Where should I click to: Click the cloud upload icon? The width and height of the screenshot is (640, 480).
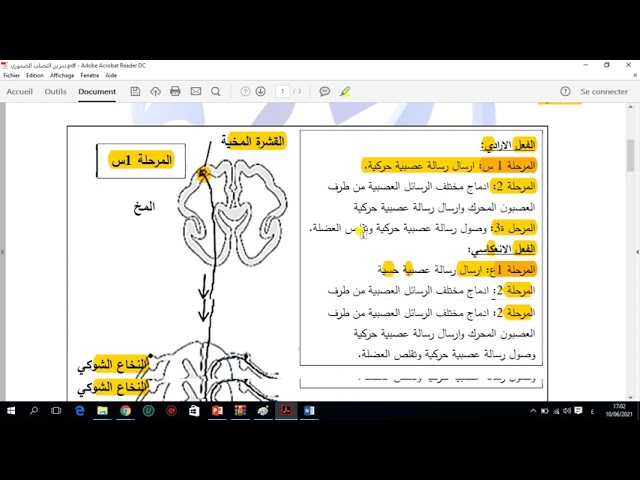[155, 91]
